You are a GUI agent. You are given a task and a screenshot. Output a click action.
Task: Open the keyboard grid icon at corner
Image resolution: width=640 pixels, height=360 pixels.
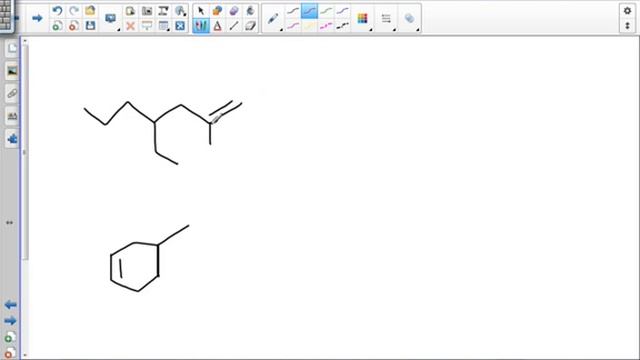tap(6, 15)
